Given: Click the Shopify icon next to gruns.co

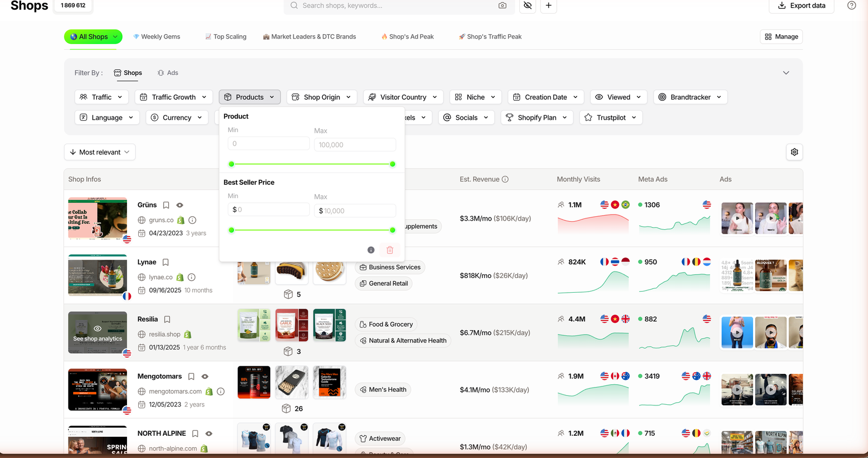Looking at the screenshot, I should (x=181, y=220).
